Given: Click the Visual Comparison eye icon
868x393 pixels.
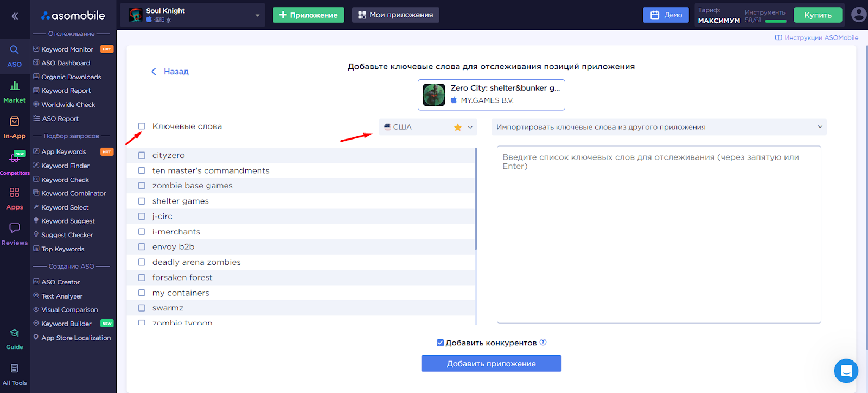Looking at the screenshot, I should click(36, 309).
